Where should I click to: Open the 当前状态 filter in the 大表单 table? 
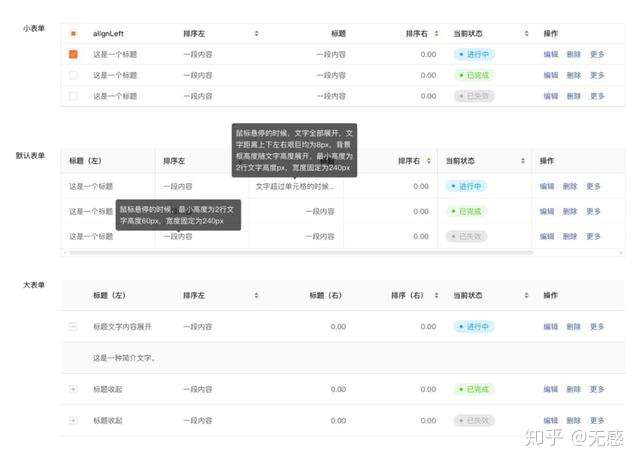point(526,295)
